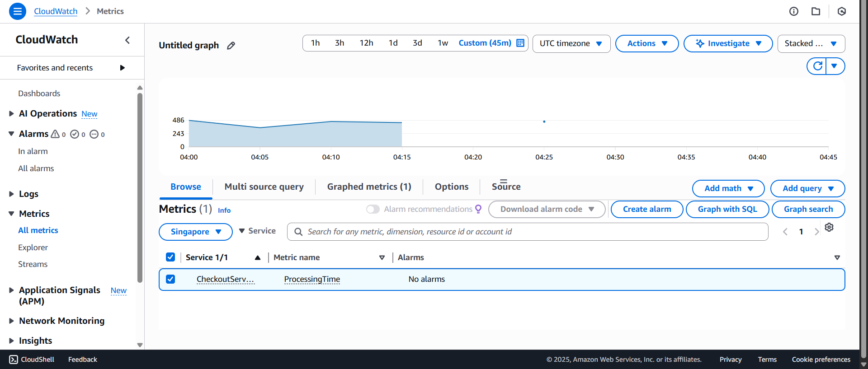This screenshot has height=369, width=868.
Task: Click the data point at 04:25 on graph
Action: tap(544, 121)
